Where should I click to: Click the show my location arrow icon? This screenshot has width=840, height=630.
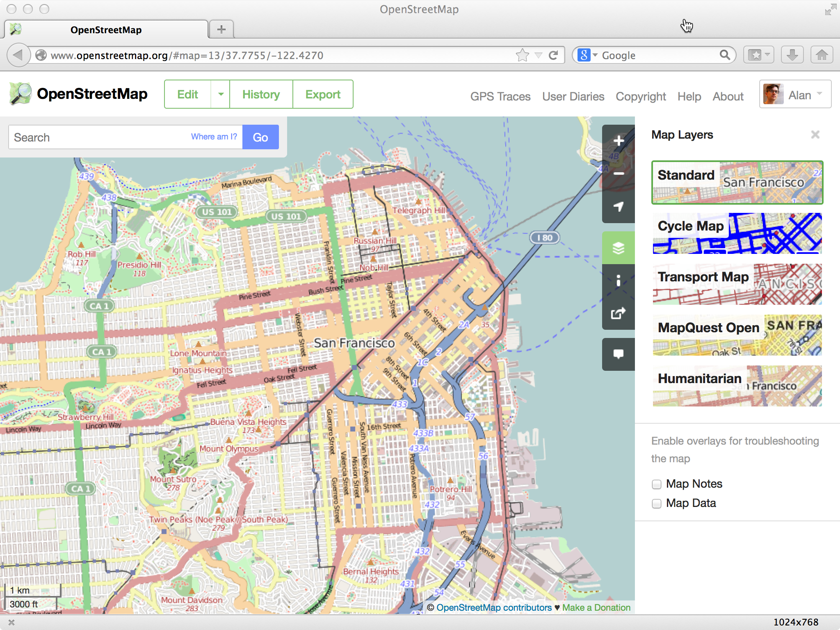pyautogui.click(x=618, y=207)
